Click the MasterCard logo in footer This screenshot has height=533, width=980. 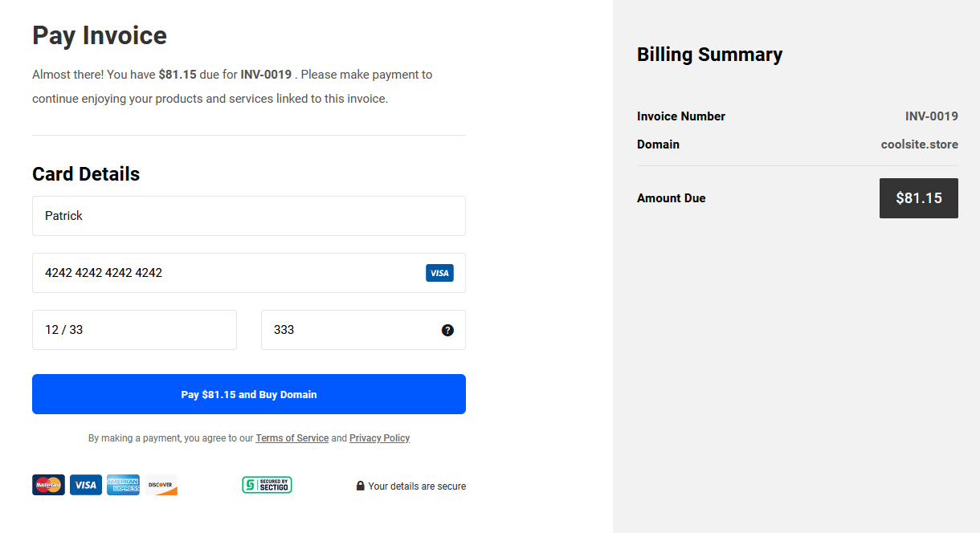click(x=48, y=485)
